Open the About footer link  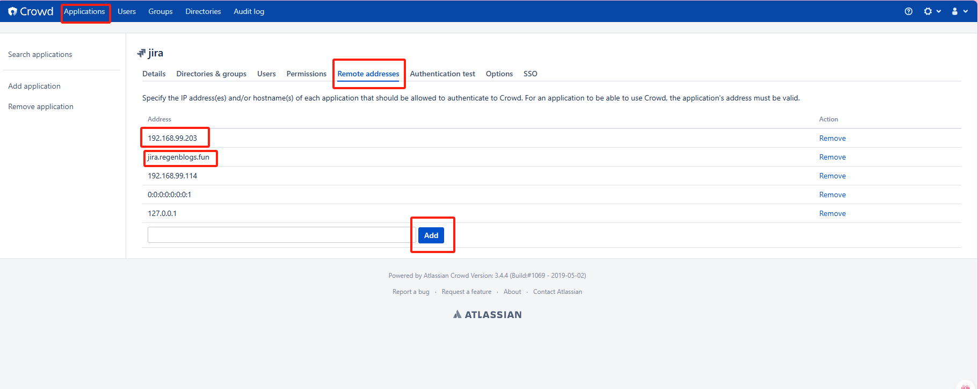[512, 292]
